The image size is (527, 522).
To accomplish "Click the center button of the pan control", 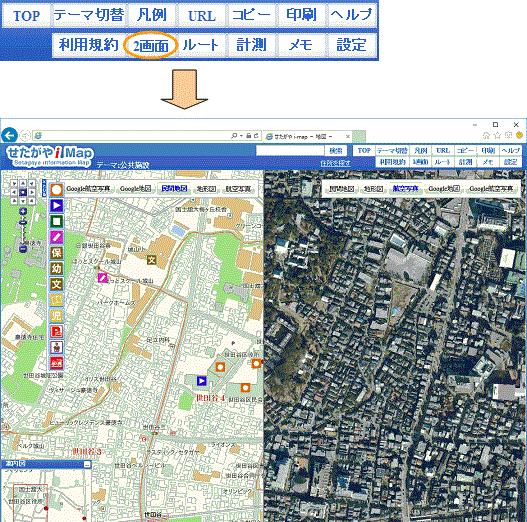I will (23, 192).
